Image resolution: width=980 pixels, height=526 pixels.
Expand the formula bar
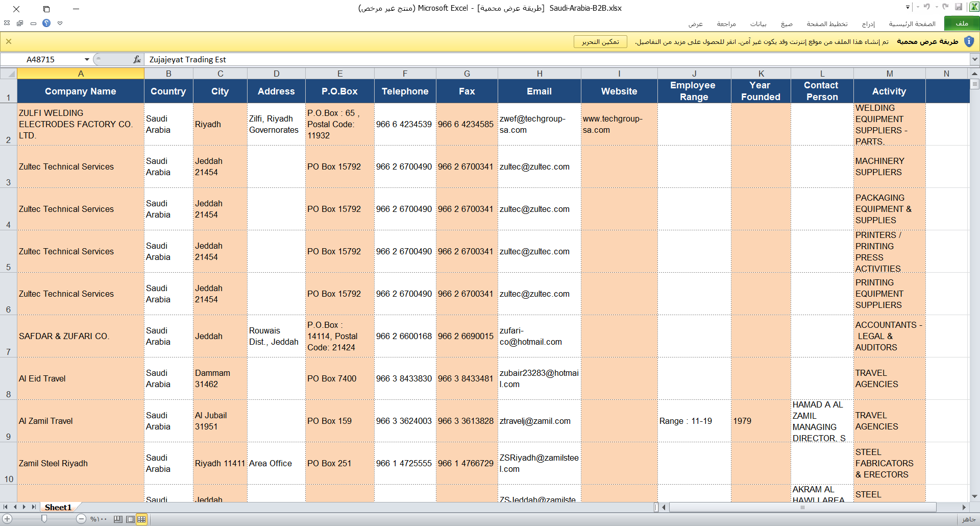[974, 60]
